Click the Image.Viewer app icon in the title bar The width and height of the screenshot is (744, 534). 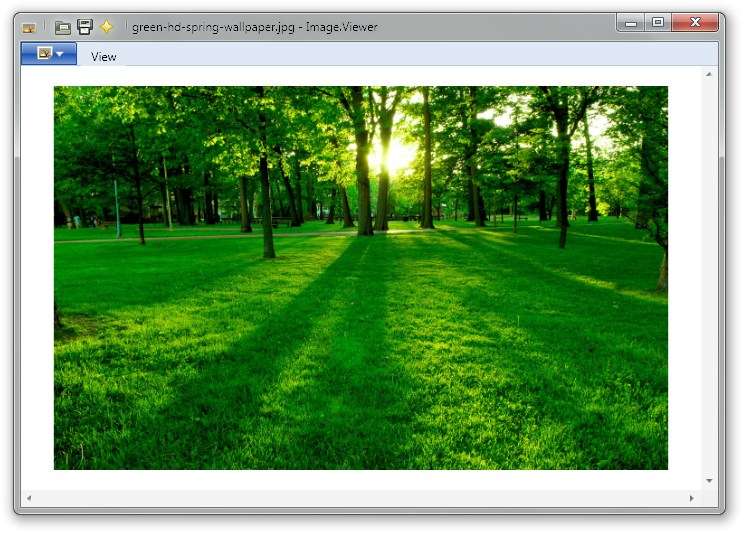(29, 28)
